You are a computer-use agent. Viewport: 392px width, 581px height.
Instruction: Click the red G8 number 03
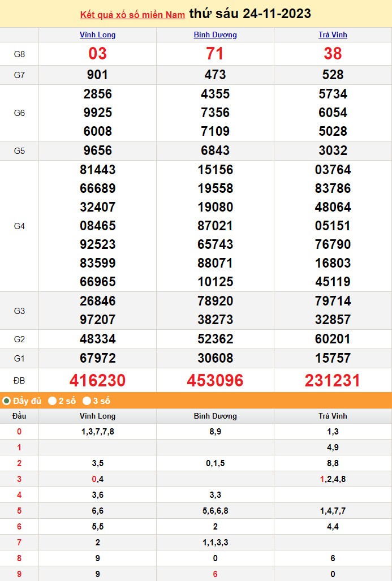[97, 54]
